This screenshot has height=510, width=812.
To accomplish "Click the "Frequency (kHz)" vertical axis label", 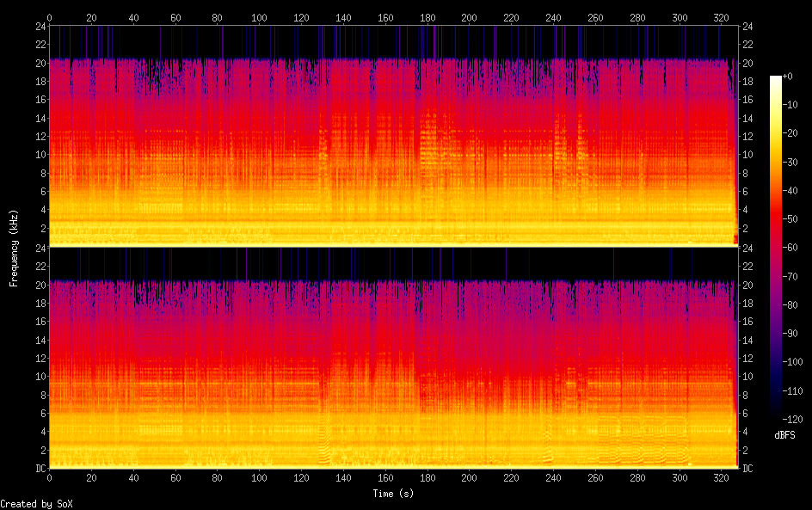I will 14,248.
